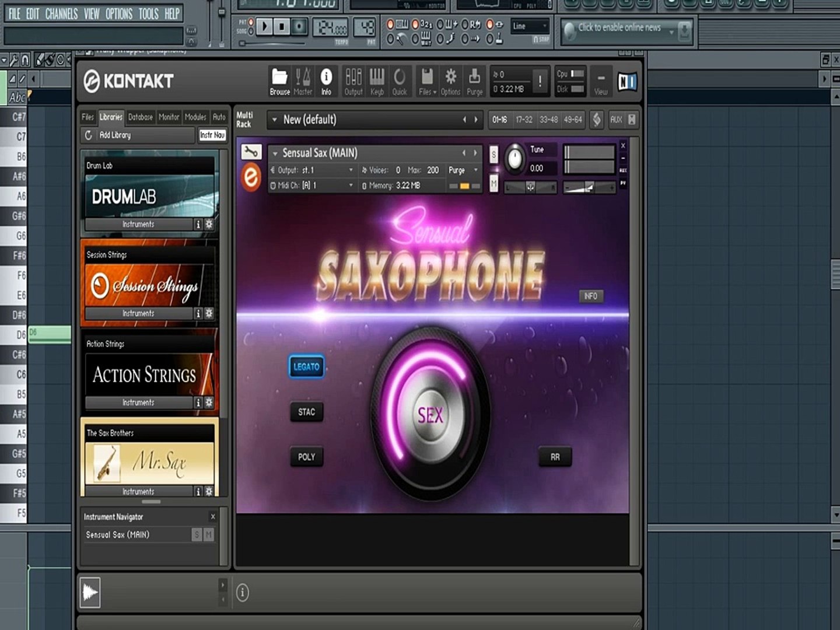
Task: Mute the Sensual Sax instrument (M) in header
Action: pyautogui.click(x=494, y=184)
